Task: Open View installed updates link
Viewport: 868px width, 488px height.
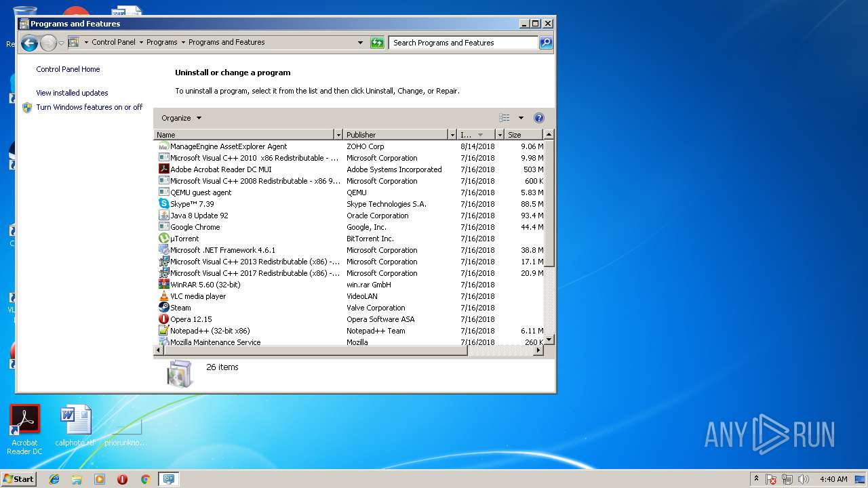Action: pyautogui.click(x=72, y=93)
